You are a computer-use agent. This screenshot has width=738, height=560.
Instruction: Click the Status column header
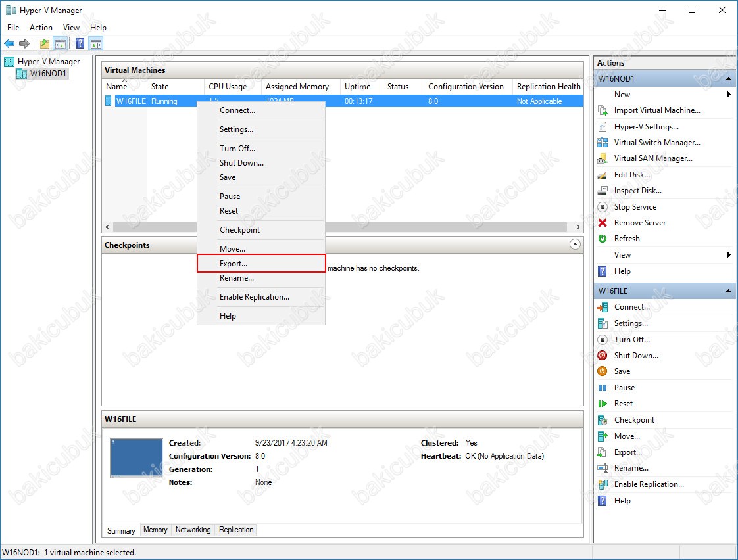(403, 87)
